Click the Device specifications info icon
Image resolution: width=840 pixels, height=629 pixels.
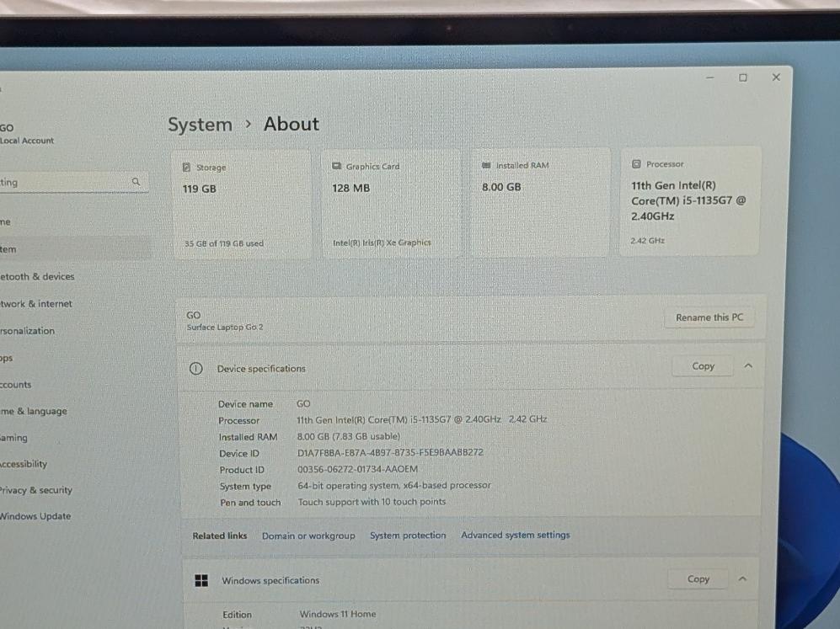(196, 369)
